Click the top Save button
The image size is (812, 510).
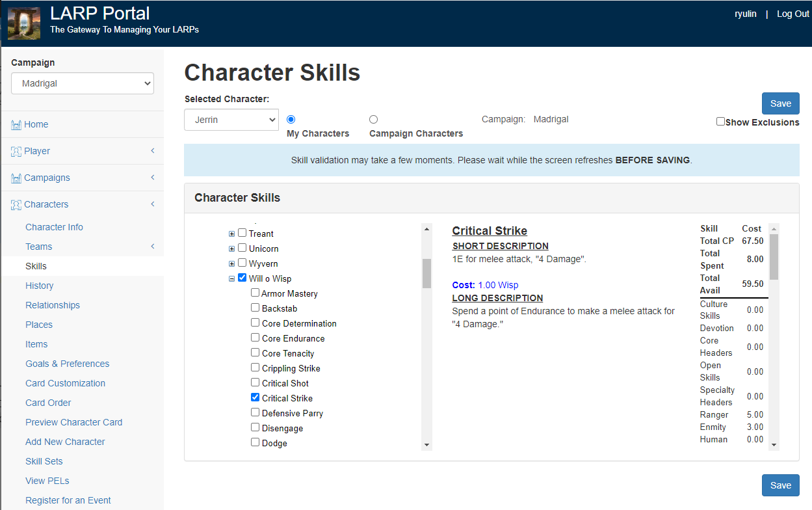pyautogui.click(x=780, y=103)
